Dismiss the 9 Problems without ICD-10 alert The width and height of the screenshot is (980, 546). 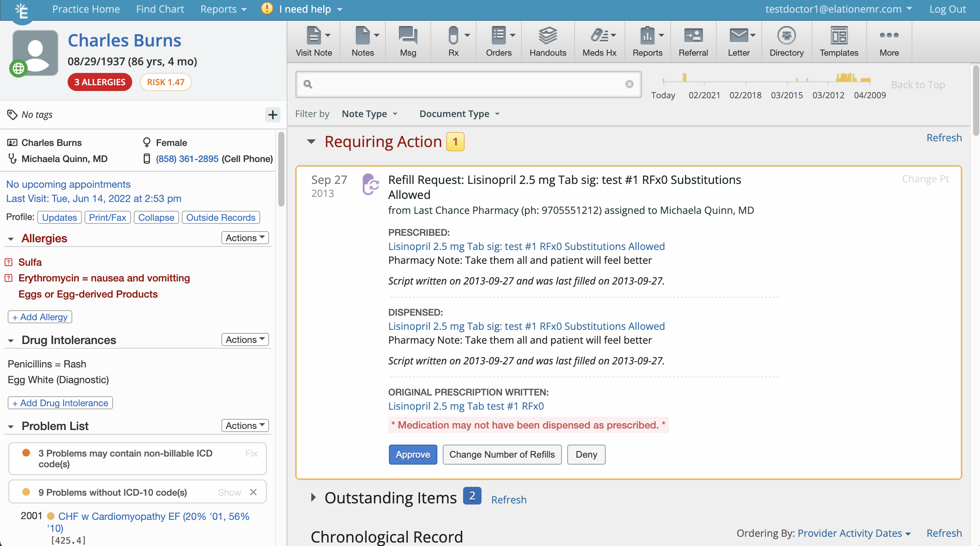pyautogui.click(x=253, y=492)
